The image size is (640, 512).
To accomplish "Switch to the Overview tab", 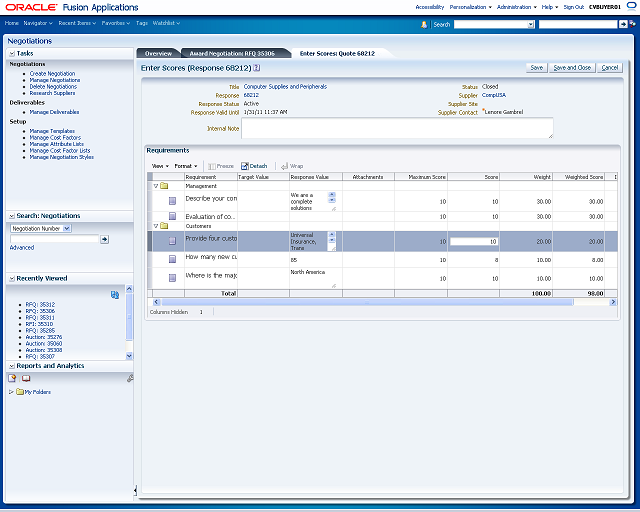I will (x=158, y=53).
